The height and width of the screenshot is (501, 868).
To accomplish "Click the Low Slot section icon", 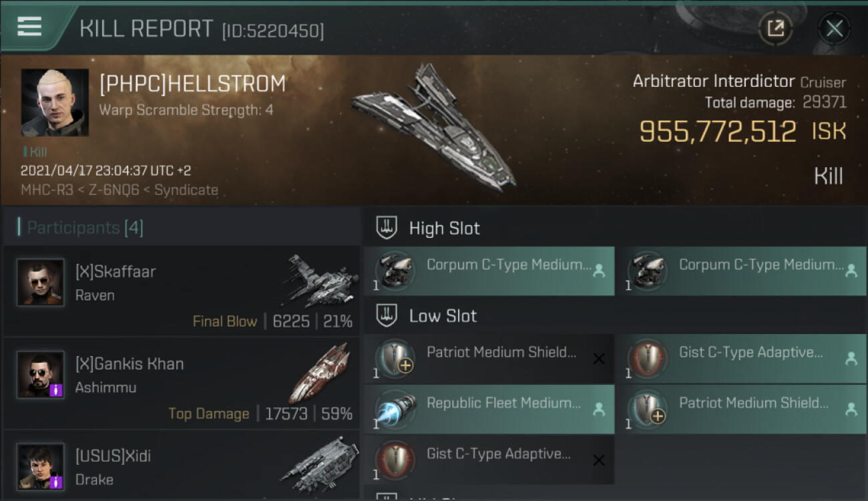I will (x=387, y=315).
